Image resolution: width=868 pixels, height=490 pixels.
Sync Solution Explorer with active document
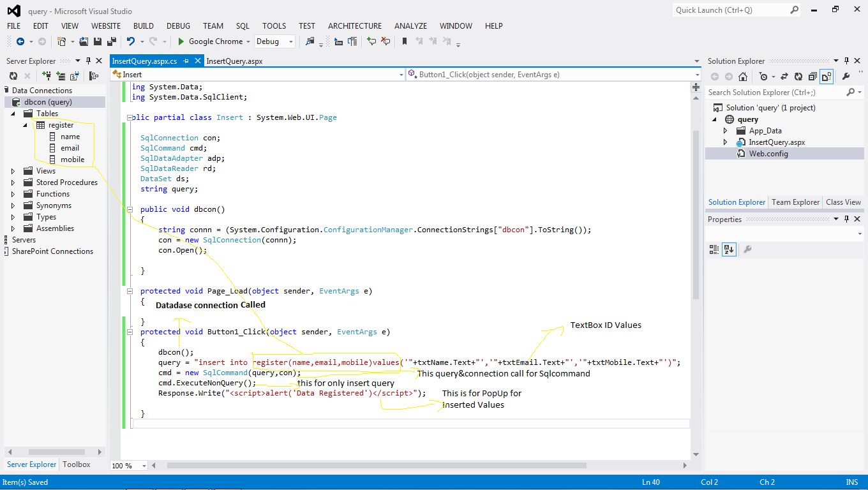point(784,76)
